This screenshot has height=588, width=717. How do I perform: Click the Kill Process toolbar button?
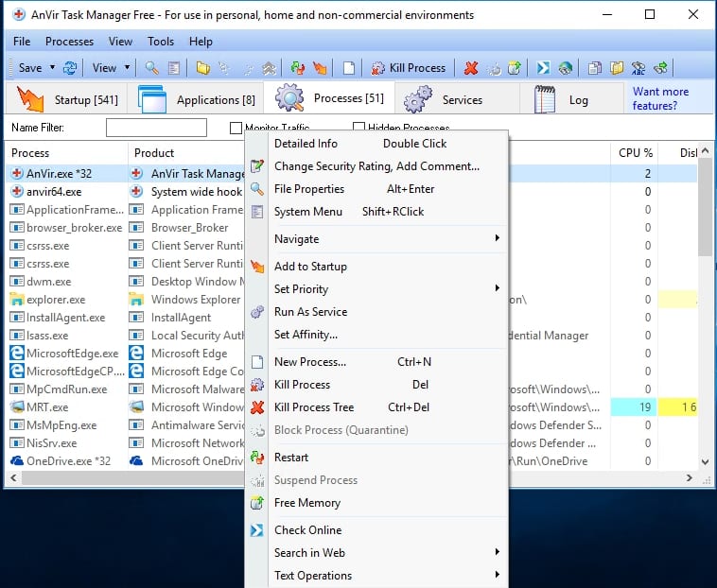click(x=409, y=68)
